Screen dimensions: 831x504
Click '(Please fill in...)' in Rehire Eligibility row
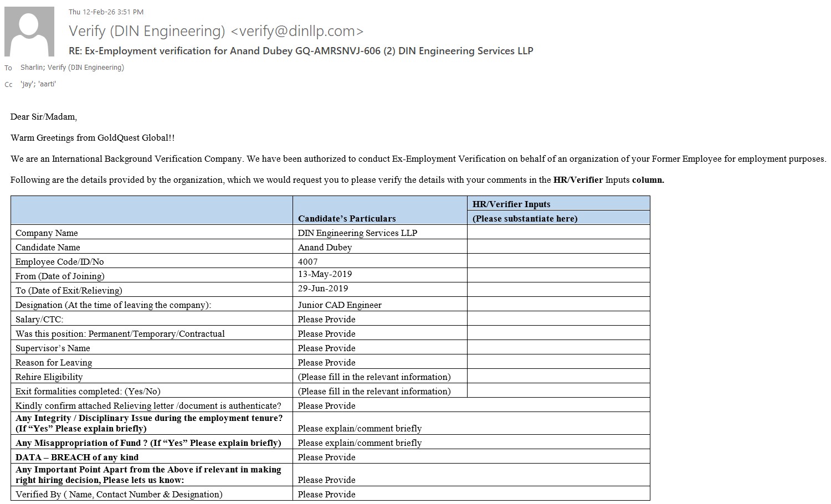[x=375, y=377]
